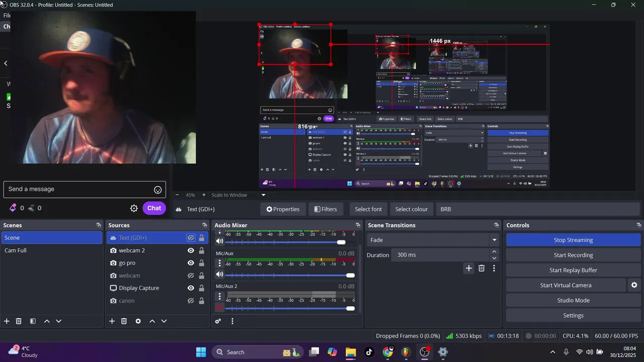This screenshot has width=644, height=362.
Task: Click Select font button
Action: 368,209
